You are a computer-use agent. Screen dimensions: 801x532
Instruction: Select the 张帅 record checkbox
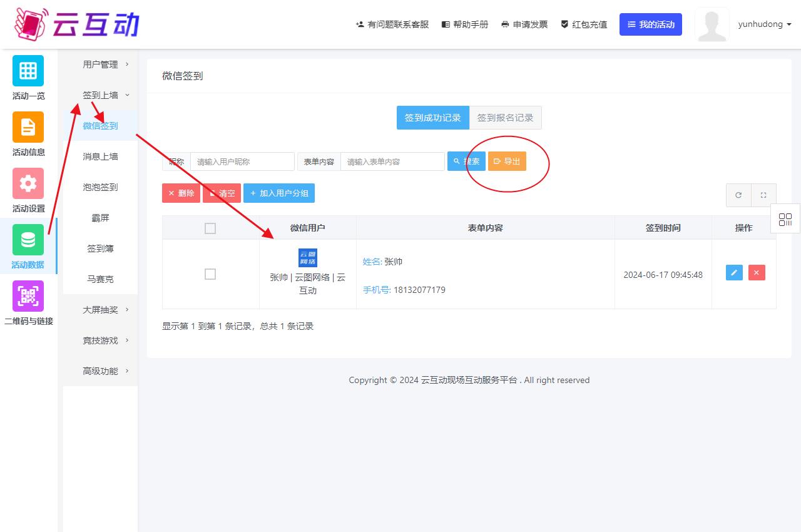210,274
